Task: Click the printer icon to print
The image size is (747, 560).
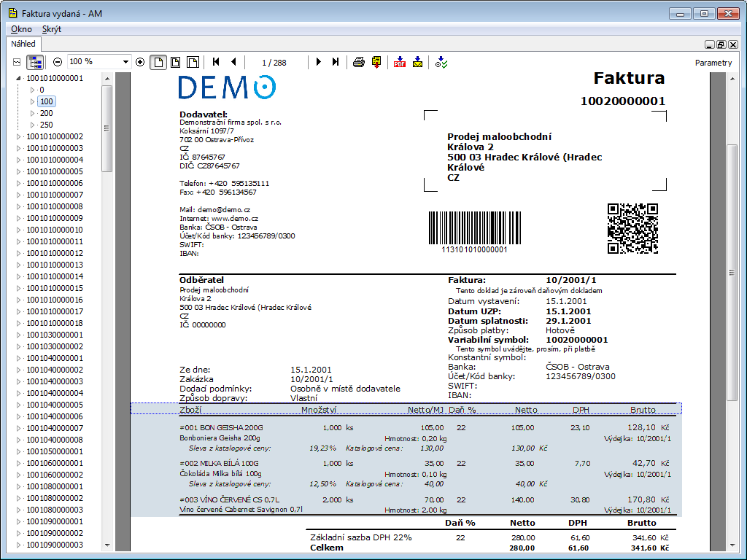Action: click(x=359, y=62)
